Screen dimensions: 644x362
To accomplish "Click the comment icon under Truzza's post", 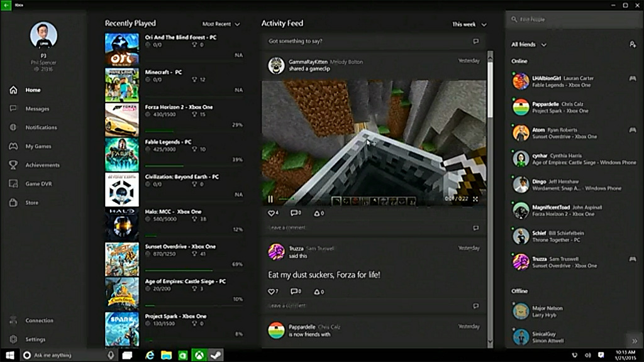I will 294,292.
